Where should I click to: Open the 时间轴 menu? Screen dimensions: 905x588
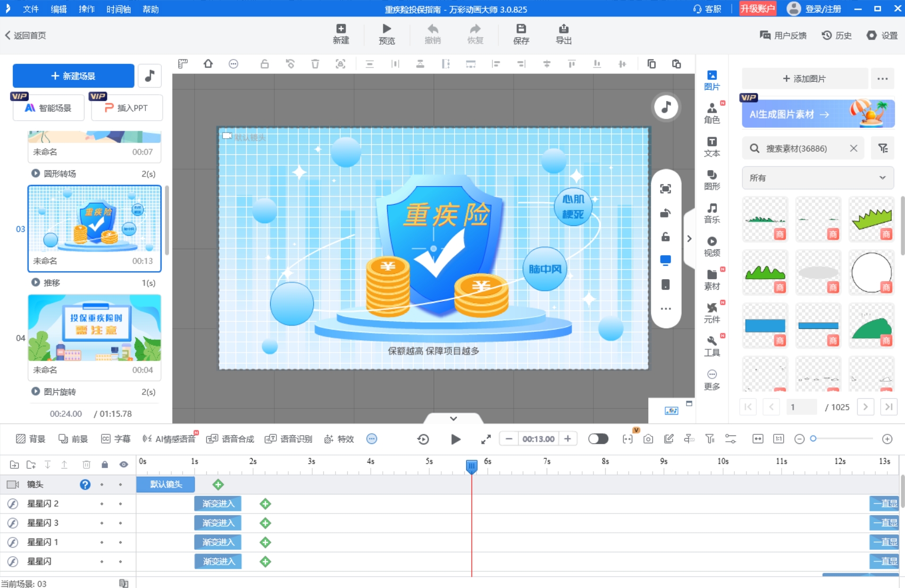[x=119, y=9]
